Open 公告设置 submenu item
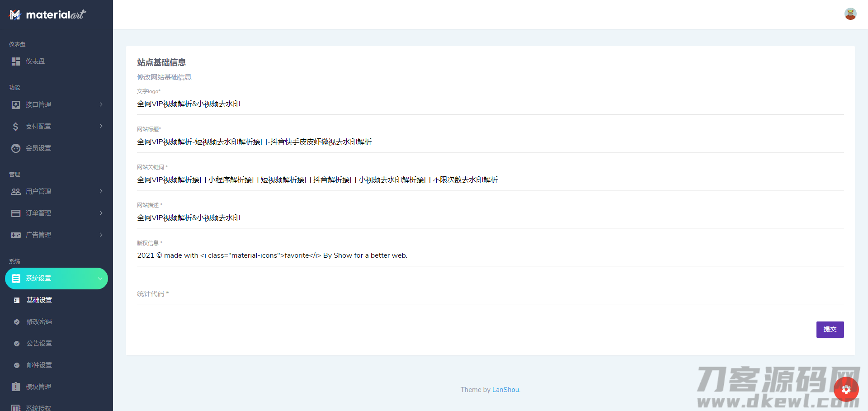The width and height of the screenshot is (868, 411). coord(39,344)
